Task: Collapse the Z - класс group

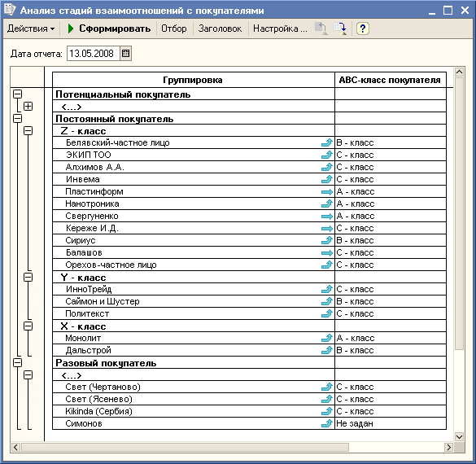Action: pyautogui.click(x=28, y=130)
